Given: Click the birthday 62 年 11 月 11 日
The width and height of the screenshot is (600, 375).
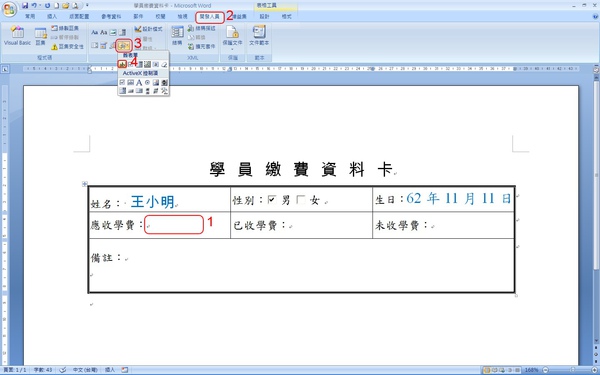Looking at the screenshot, I should pyautogui.click(x=458, y=199).
